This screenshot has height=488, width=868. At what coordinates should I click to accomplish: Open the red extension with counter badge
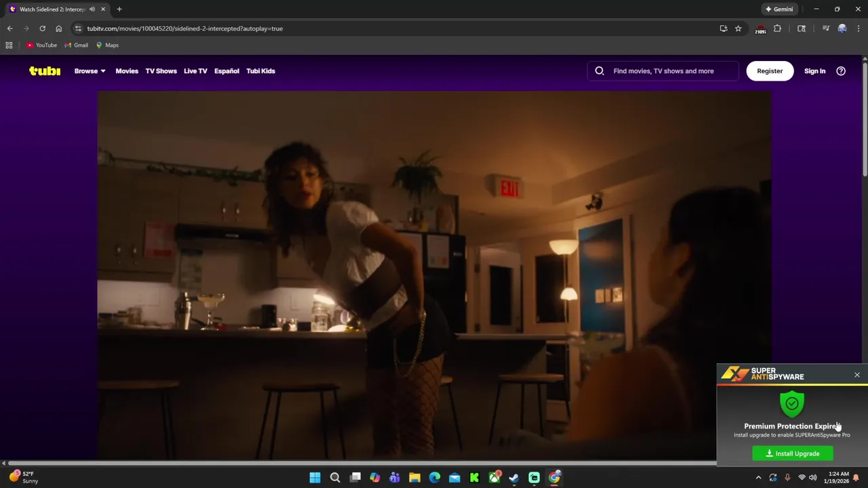point(761,28)
